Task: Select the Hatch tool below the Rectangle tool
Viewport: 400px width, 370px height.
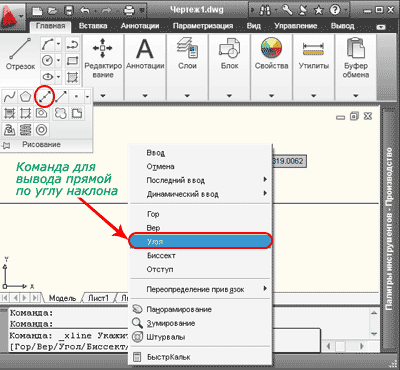Action: 72,77
